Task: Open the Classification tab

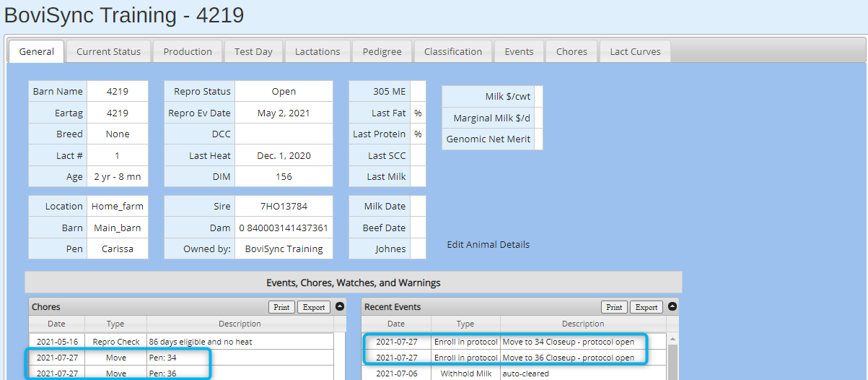Action: click(453, 51)
